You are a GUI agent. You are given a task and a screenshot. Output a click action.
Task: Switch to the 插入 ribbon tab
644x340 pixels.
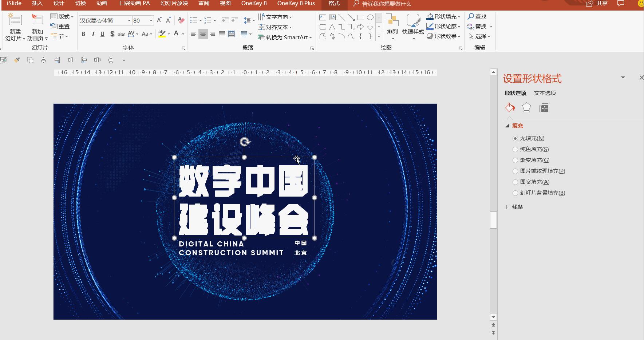tap(37, 4)
